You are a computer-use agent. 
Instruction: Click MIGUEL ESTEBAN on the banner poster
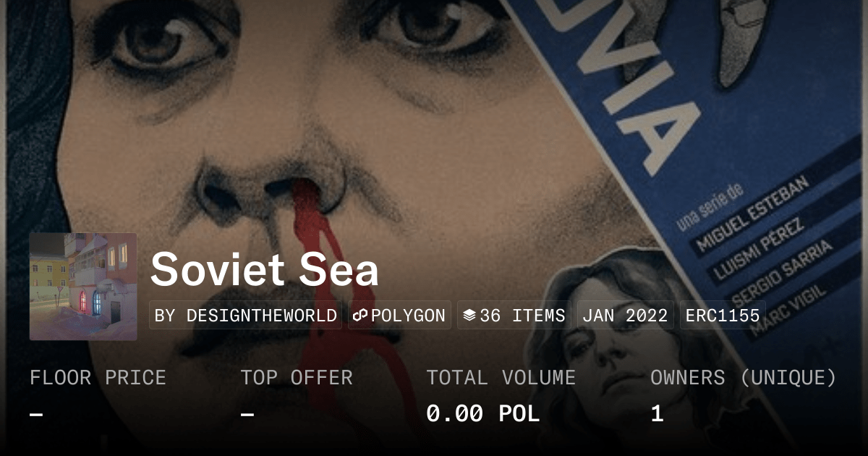coord(751,211)
